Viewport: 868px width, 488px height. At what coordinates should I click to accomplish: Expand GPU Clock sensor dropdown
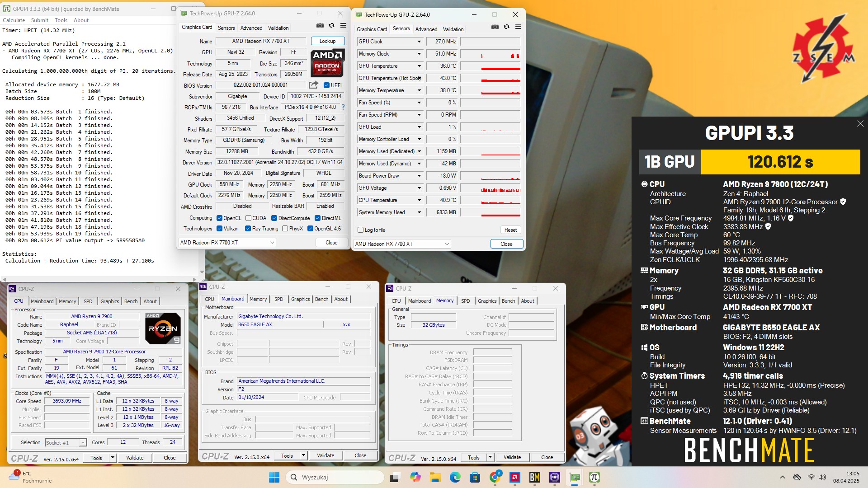pyautogui.click(x=419, y=42)
